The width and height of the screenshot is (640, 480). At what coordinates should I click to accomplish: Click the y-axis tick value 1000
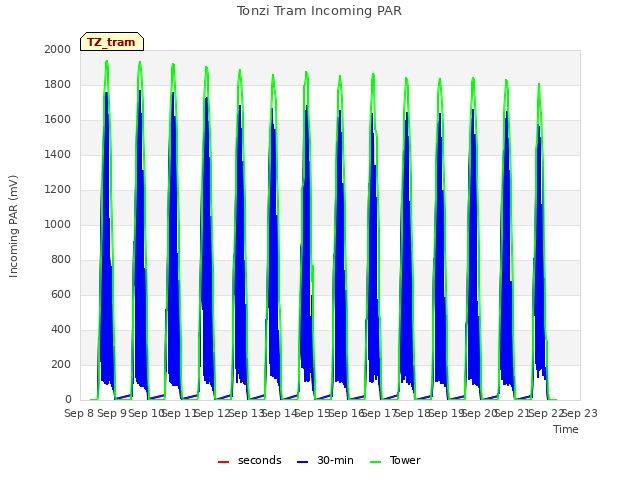(x=58, y=224)
